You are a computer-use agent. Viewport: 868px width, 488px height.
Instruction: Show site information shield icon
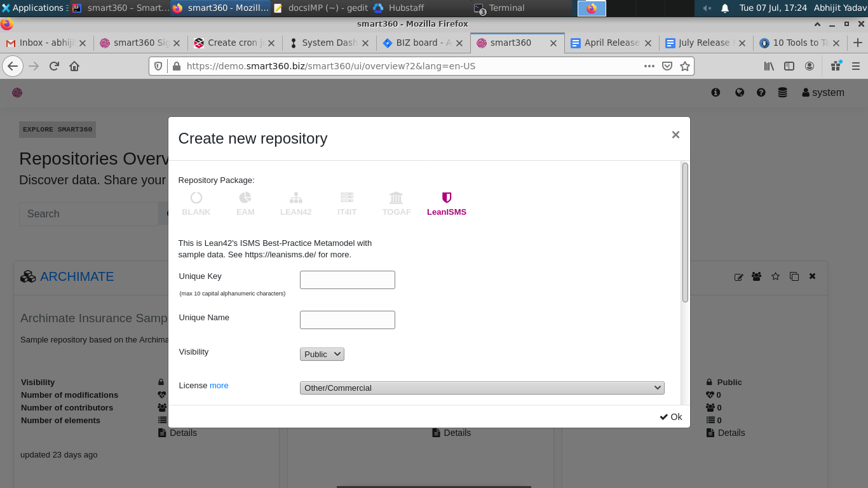[159, 66]
